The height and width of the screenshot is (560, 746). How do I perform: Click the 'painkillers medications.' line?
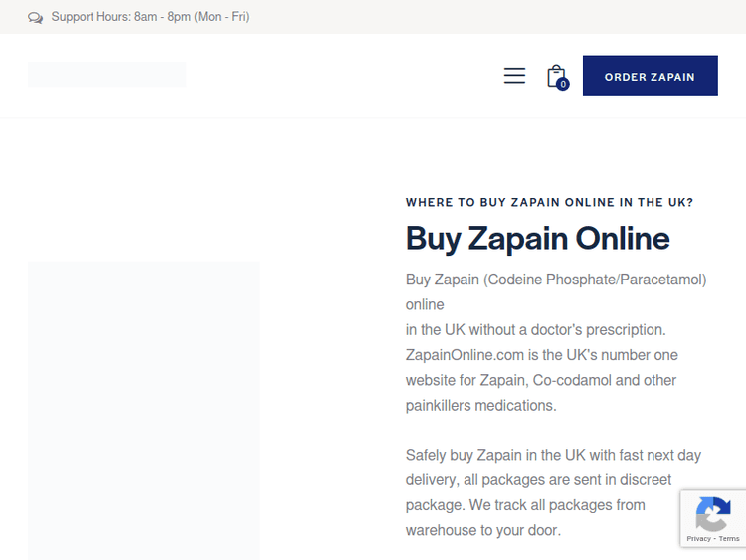[481, 406]
